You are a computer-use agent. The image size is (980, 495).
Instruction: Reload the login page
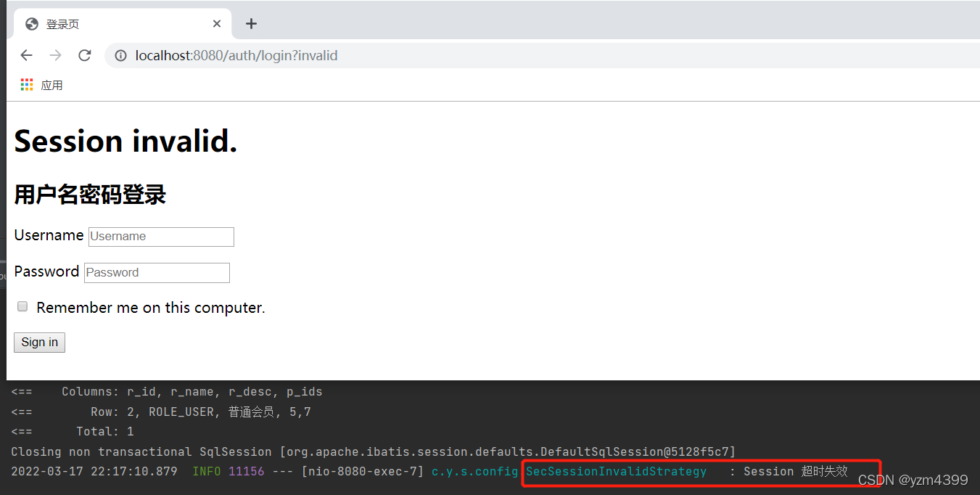pyautogui.click(x=85, y=56)
